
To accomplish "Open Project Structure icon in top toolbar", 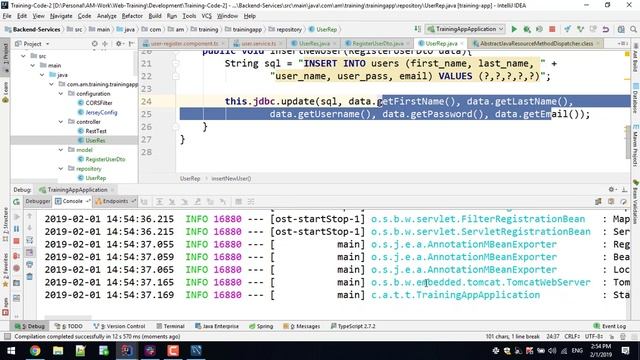I will pos(621,29).
